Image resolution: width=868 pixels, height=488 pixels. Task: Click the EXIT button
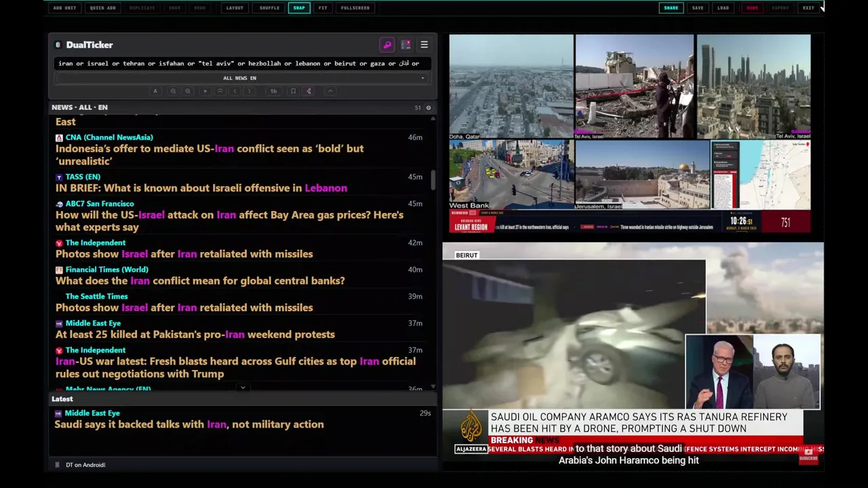click(808, 8)
